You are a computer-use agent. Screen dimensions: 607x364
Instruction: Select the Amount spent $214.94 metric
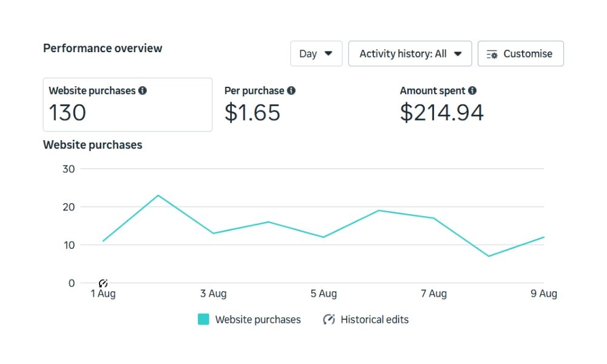(442, 104)
